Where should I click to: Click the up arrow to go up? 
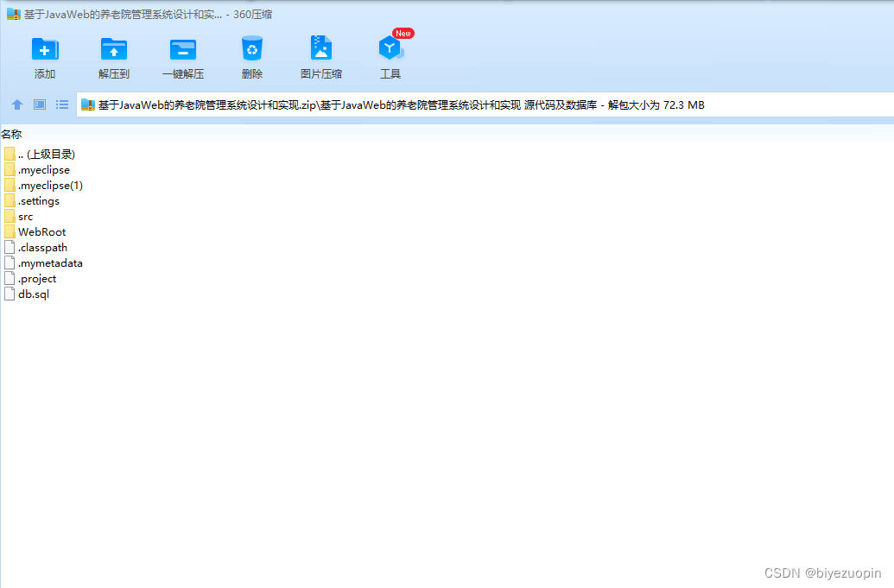pos(16,104)
